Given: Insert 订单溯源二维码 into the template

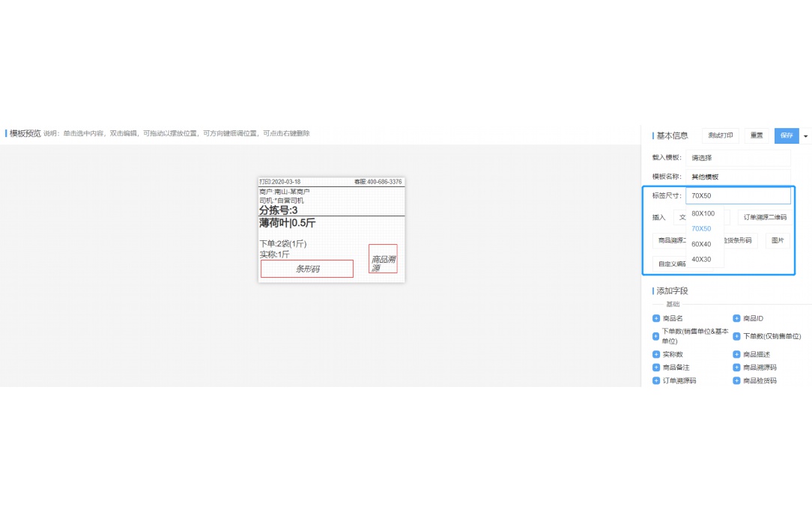Looking at the screenshot, I should click(765, 218).
